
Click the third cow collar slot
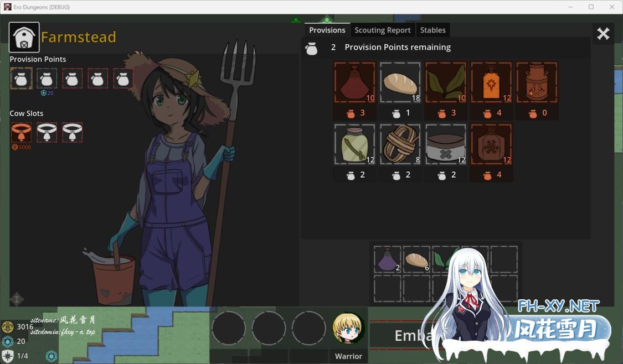pos(72,132)
